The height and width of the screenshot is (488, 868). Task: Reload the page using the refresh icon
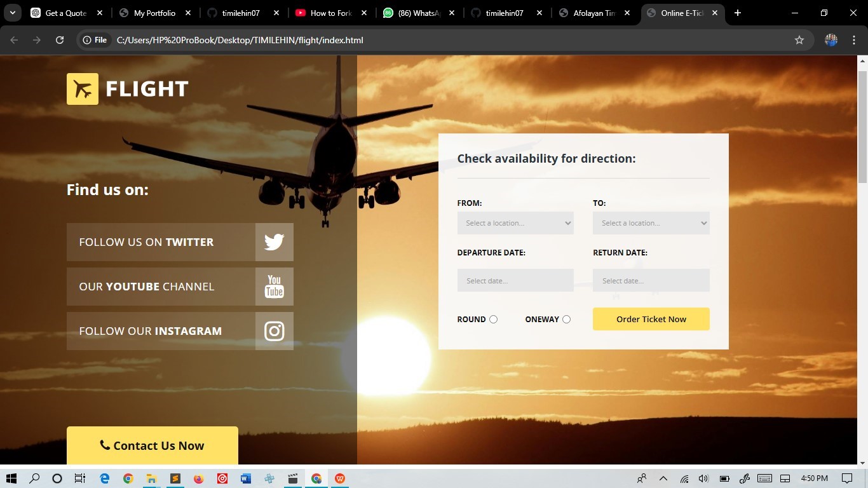pos(60,40)
